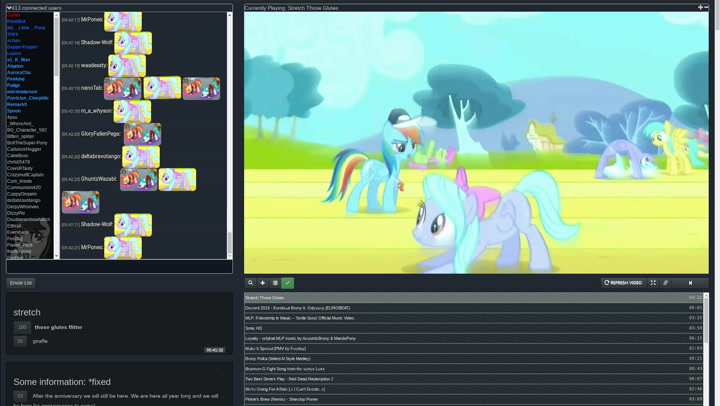The height and width of the screenshot is (406, 720).
Task: Click the poll option with 23 votes
Action: (20, 396)
